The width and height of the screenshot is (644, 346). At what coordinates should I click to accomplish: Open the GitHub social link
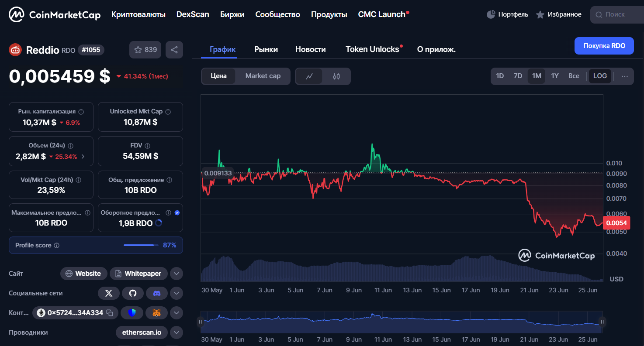click(x=133, y=293)
